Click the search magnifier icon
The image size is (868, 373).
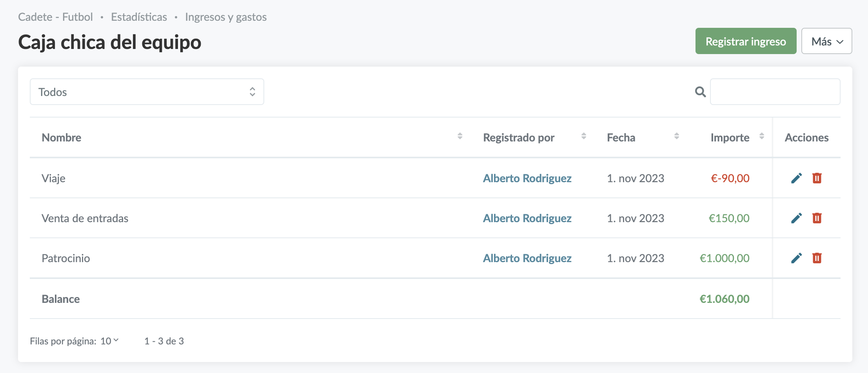coord(700,92)
